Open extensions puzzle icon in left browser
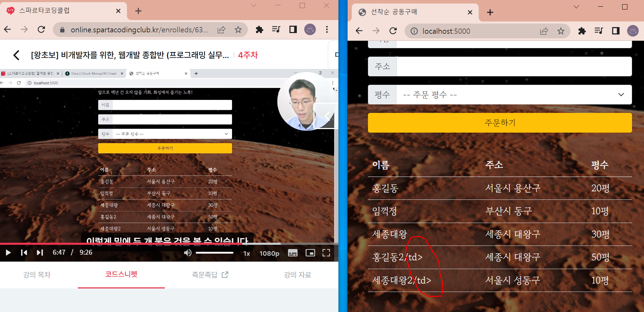This screenshot has height=312, width=644. [260, 30]
